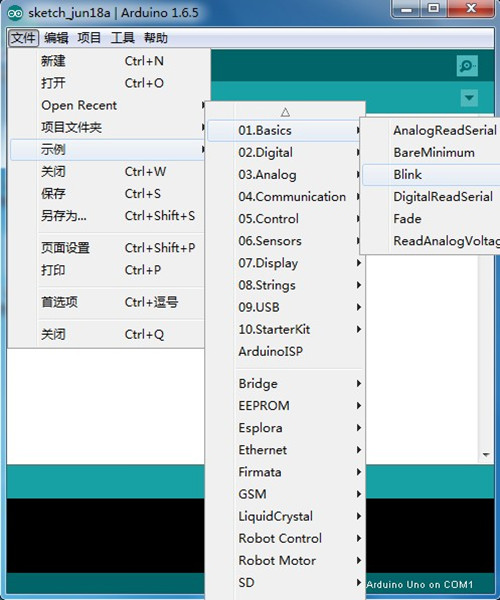The width and height of the screenshot is (500, 600).
Task: Open the LiquidCrystal library examples
Action: [x=285, y=516]
